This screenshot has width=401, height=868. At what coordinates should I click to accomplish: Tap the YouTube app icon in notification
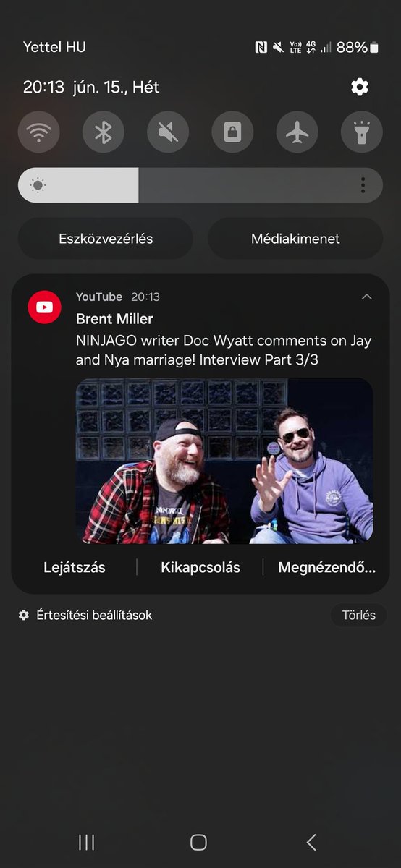click(x=44, y=307)
